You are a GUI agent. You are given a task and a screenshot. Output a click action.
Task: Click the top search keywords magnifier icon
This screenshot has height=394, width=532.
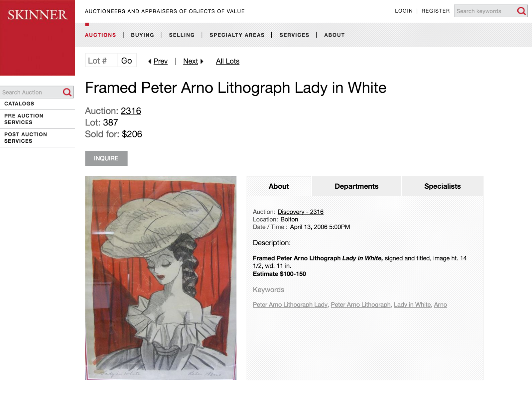[521, 11]
